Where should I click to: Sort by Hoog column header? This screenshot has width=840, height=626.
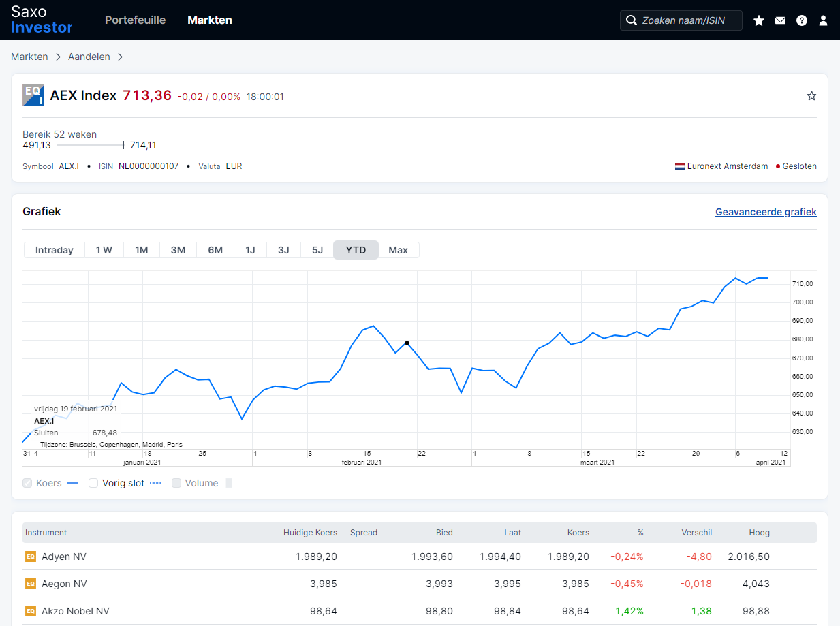[x=759, y=533]
